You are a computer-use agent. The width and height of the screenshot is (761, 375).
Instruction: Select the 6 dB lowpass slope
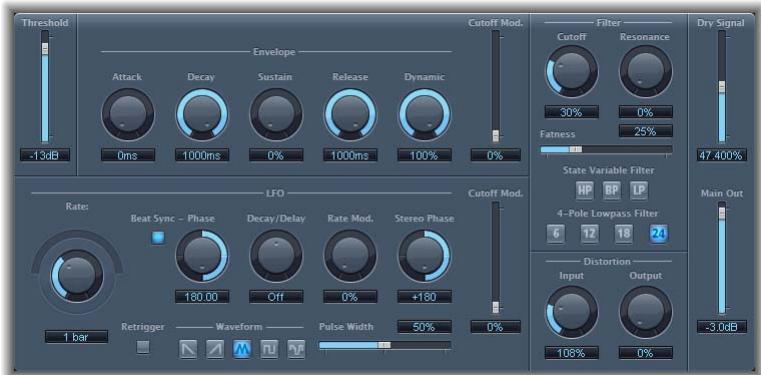[x=556, y=234]
